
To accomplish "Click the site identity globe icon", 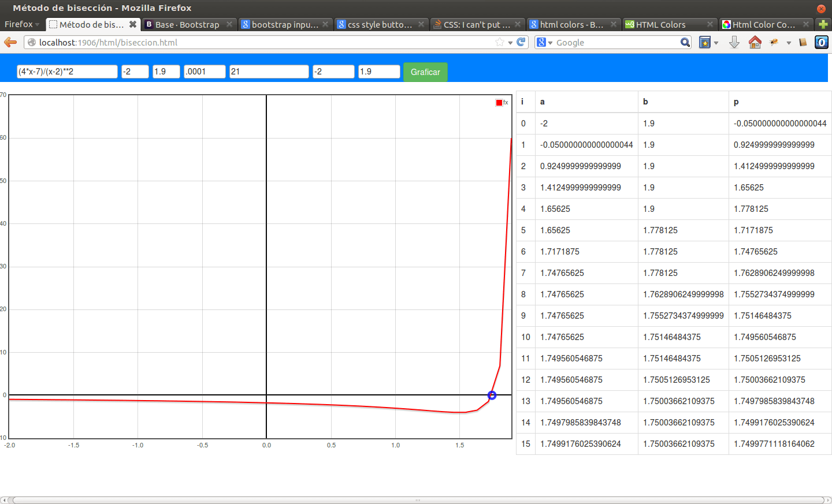I will pyautogui.click(x=32, y=42).
